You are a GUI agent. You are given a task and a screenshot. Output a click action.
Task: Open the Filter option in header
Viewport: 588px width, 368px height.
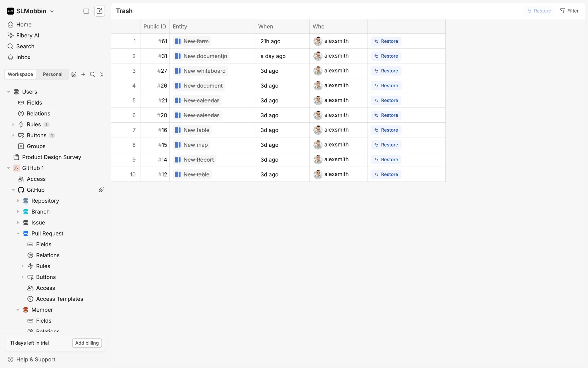click(x=569, y=11)
